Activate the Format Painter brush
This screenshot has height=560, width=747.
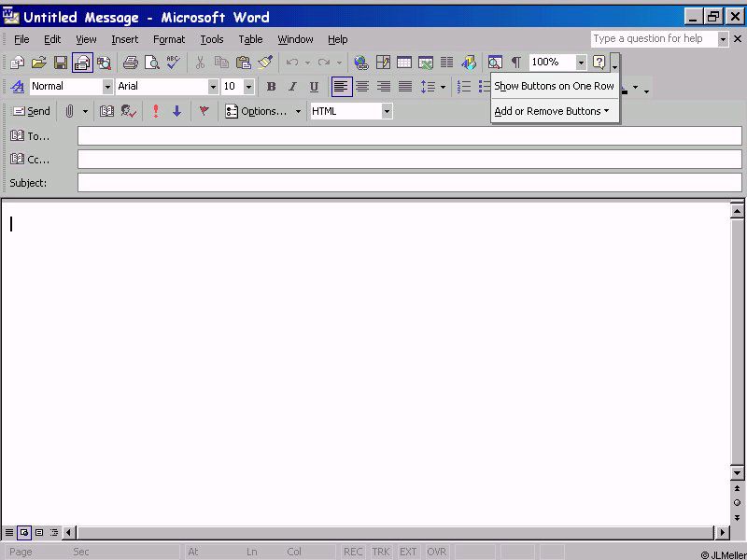point(265,63)
